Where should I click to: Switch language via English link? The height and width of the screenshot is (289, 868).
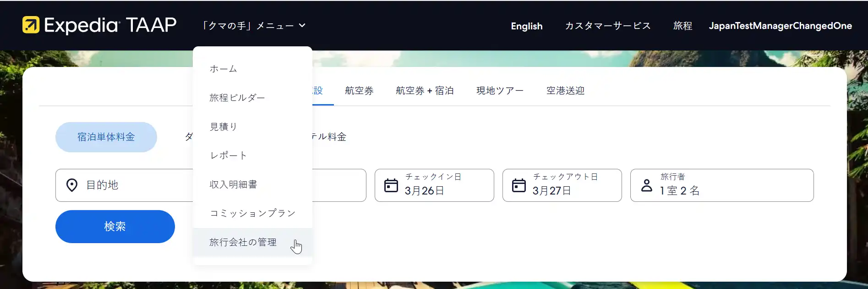(526, 26)
